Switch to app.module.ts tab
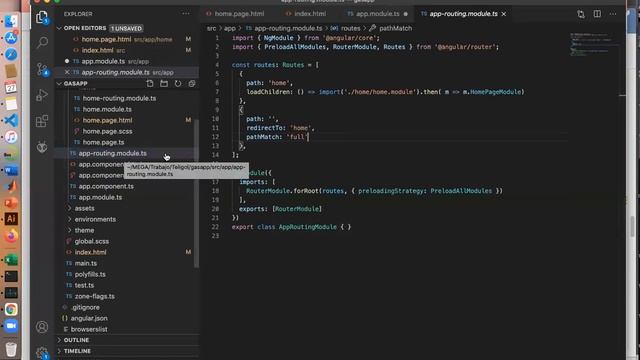 click(x=378, y=14)
